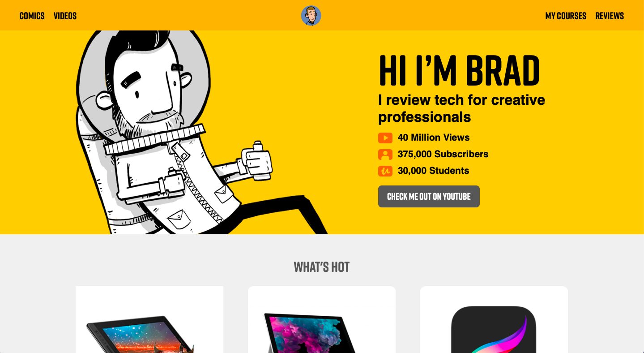
Task: Click the tech review tagline text
Action: [462, 108]
